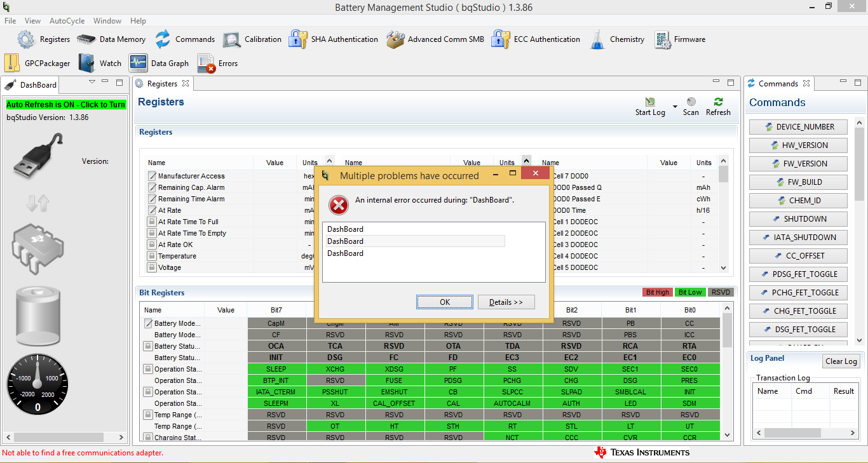Close the Registers tab
The width and height of the screenshot is (868, 463).
click(186, 83)
